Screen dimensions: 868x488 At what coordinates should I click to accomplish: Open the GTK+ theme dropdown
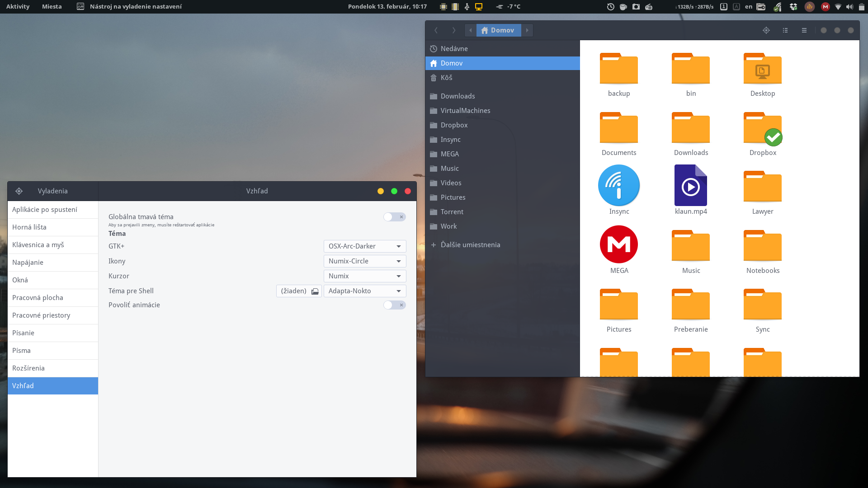click(364, 246)
